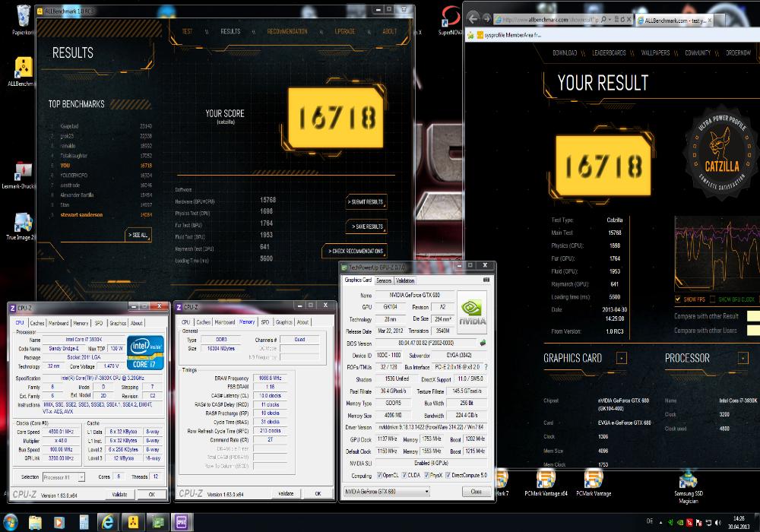Click LEADERBOARDS on the website navigation

(x=609, y=52)
